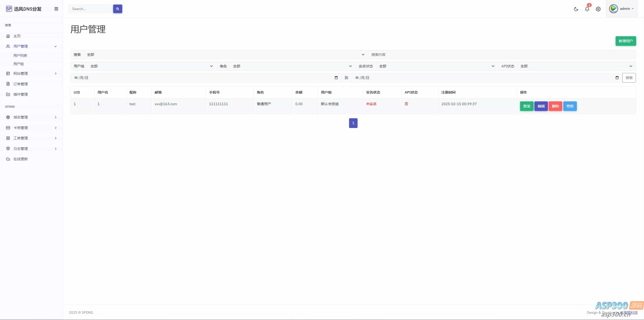Image resolution: width=644 pixels, height=320 pixels.
Task: Open calendar picker in start date
Action: point(336,78)
